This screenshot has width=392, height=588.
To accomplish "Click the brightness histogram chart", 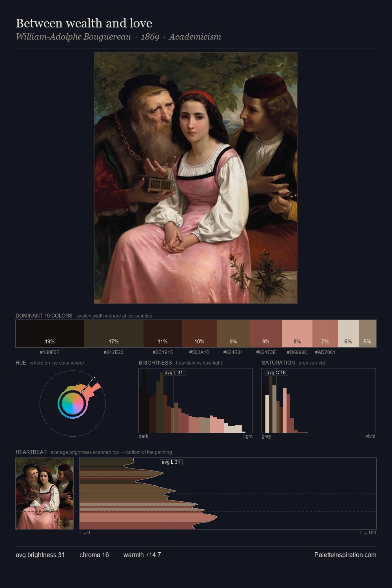I will (196, 401).
